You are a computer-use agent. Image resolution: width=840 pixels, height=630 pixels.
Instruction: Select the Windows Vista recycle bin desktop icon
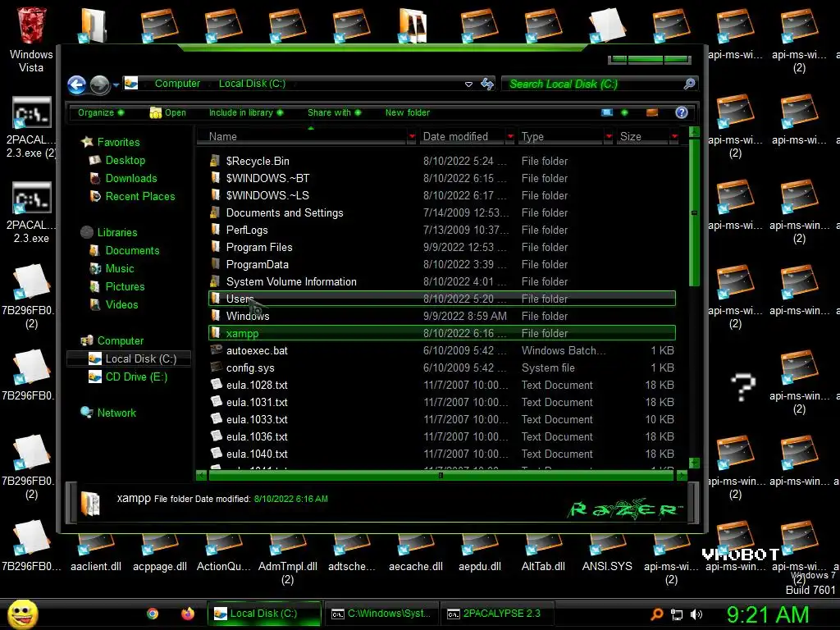point(31,40)
